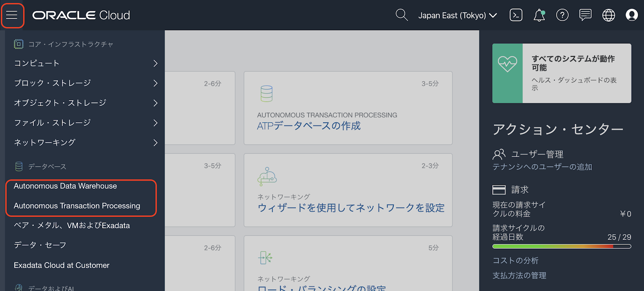This screenshot has height=291, width=644.
Task: Click the health heartbeat icon
Action: [507, 64]
